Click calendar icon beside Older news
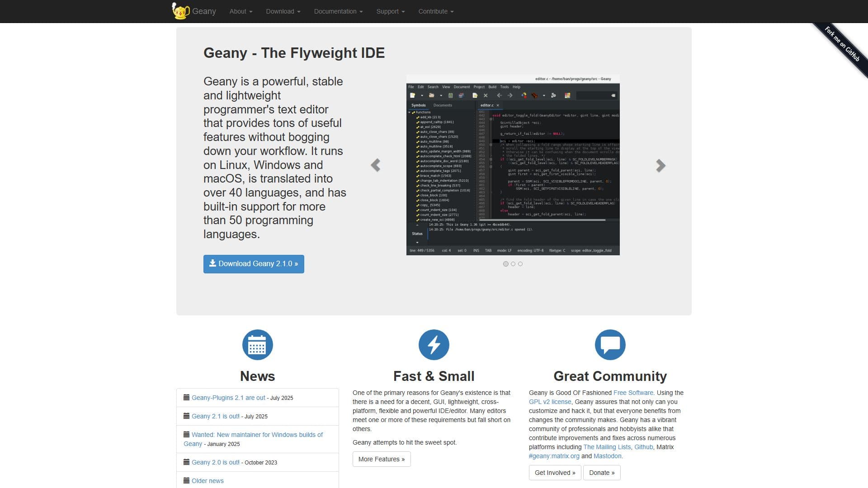The image size is (868, 488). [x=186, y=480]
